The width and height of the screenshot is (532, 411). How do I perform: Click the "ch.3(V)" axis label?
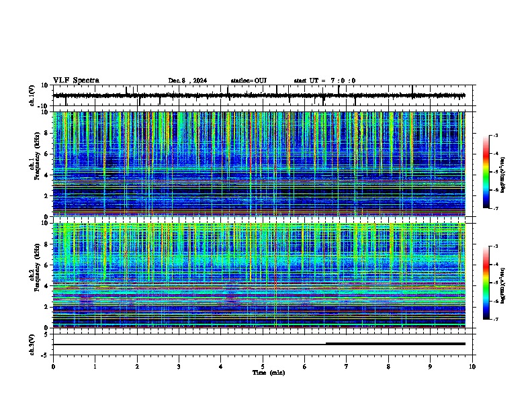pos(32,345)
